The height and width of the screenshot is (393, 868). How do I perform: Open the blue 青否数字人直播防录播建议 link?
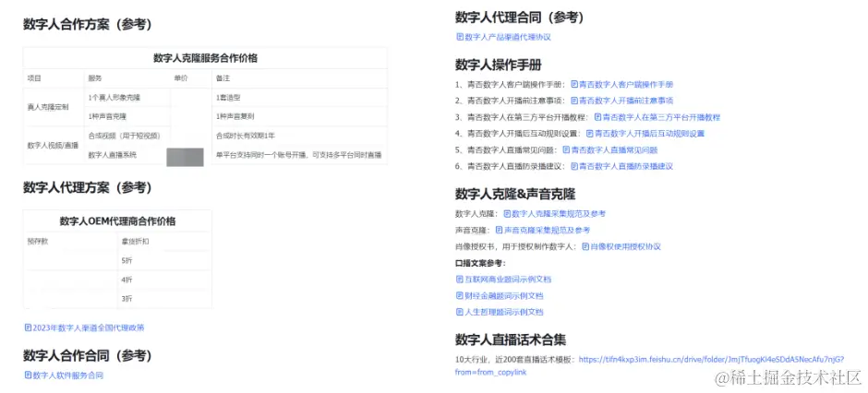pos(621,166)
